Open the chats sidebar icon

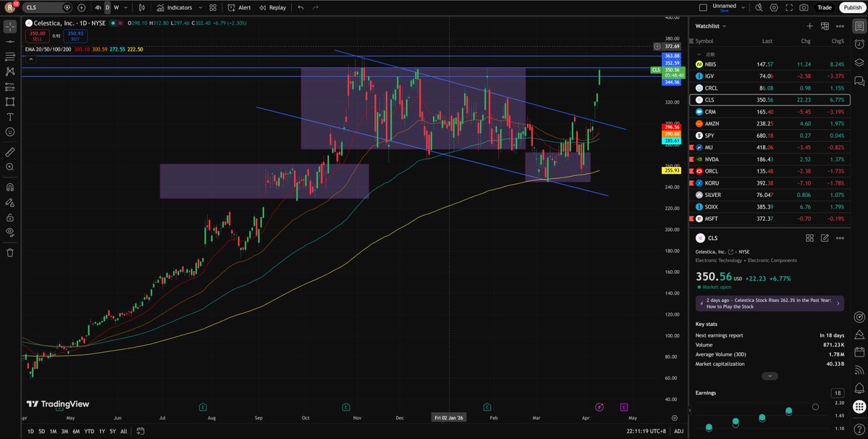859,81
